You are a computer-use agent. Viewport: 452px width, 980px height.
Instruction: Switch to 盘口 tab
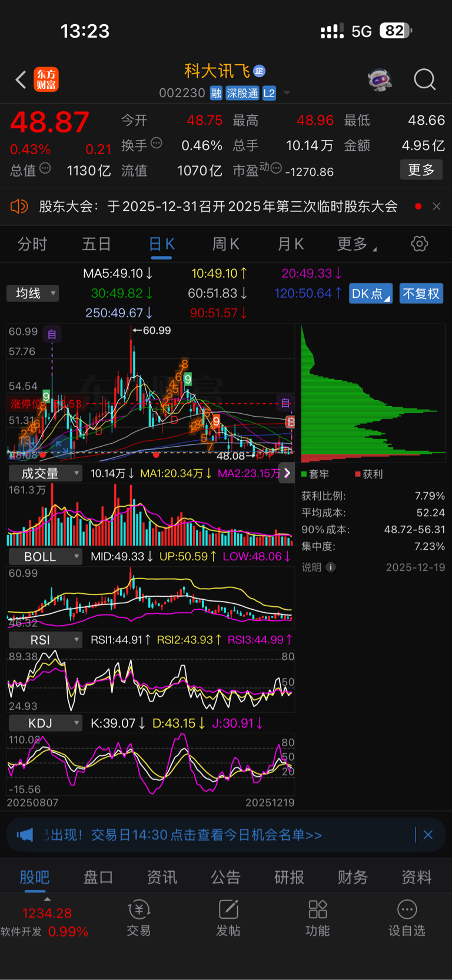tap(98, 878)
